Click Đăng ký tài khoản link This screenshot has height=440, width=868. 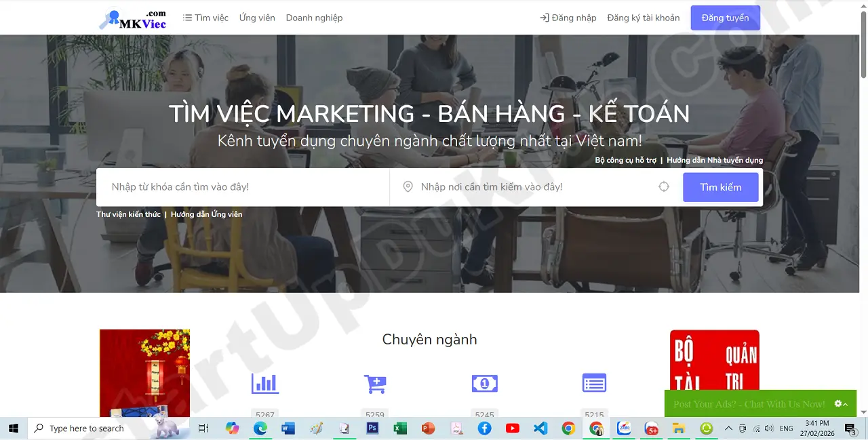643,18
